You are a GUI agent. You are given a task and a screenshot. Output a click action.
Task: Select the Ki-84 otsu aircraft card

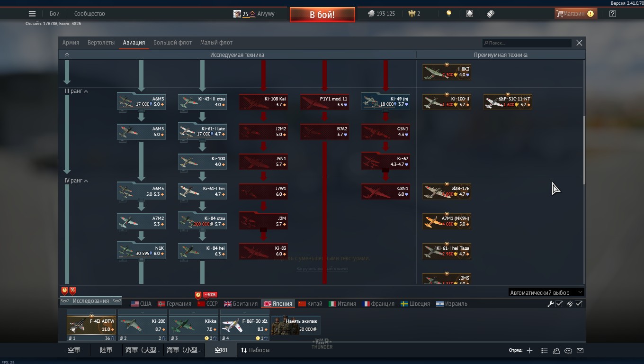pos(202,221)
